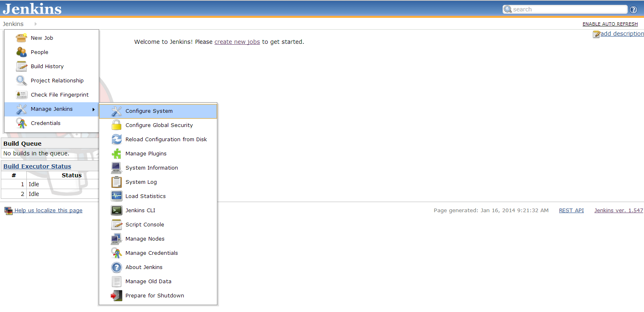This screenshot has width=644, height=312.
Task: Open Jenkins CLI menu entry
Action: [158, 211]
